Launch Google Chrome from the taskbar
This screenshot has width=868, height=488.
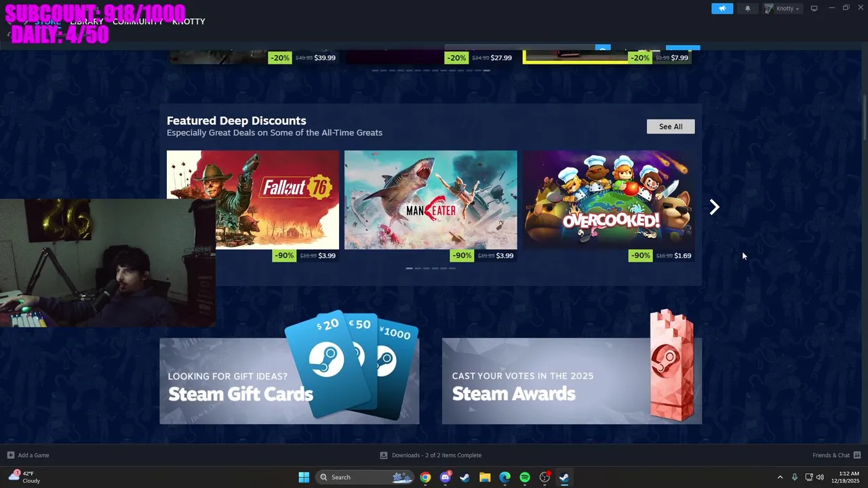[425, 477]
